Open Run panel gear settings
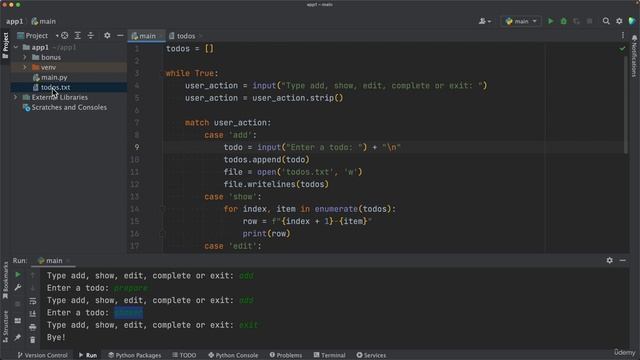Screen dimensions: 640x360 click(x=609, y=260)
